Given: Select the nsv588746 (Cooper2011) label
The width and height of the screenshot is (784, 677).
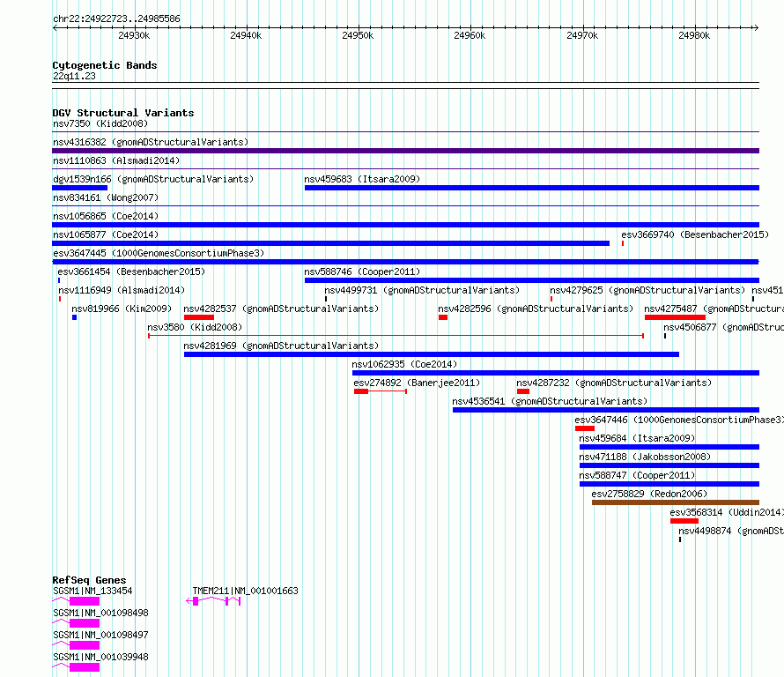Looking at the screenshot, I should pos(362,272).
